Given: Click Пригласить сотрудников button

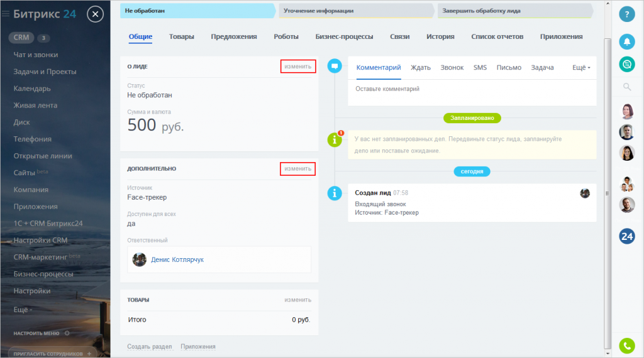Looking at the screenshot, I should (x=52, y=354).
